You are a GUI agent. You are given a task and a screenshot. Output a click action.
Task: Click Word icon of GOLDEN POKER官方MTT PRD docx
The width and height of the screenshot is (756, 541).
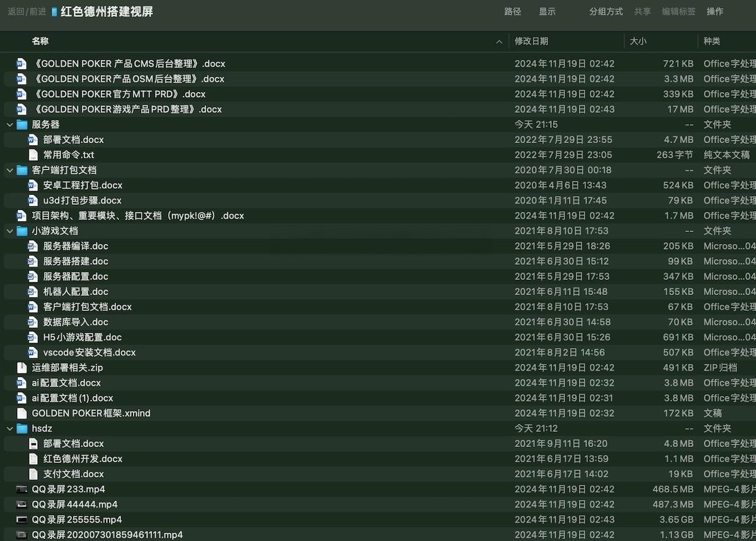click(x=21, y=94)
